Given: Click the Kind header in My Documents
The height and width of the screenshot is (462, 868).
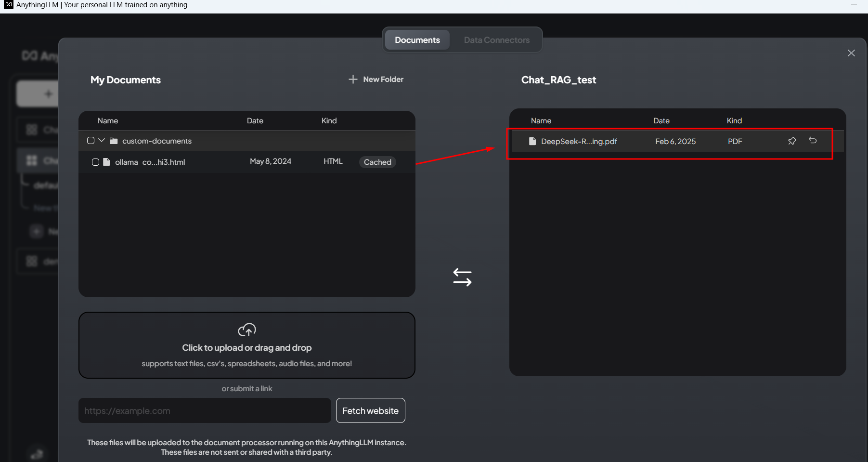Looking at the screenshot, I should pos(329,120).
